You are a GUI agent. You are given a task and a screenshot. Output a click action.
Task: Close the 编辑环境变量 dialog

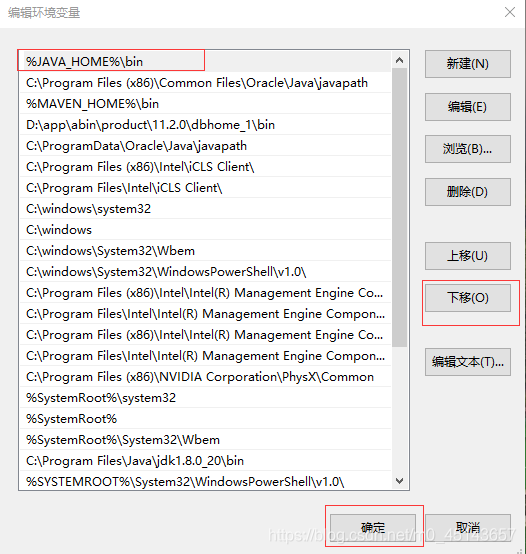tap(509, 12)
